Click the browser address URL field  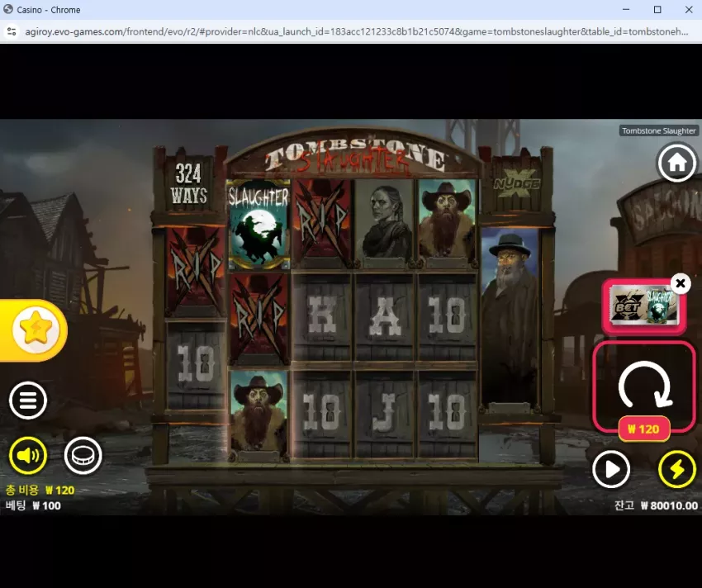357,32
